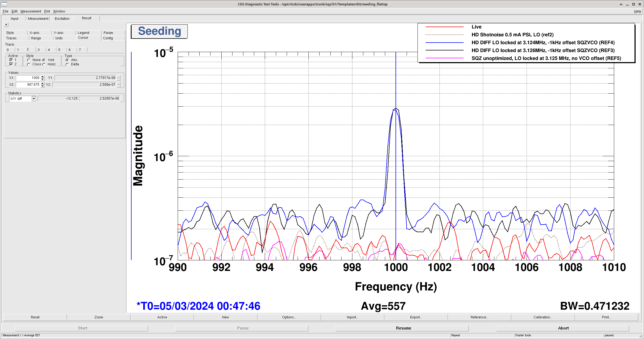Expand X/Y diff statistics dropdown
The height and width of the screenshot is (339, 644).
coord(34,98)
